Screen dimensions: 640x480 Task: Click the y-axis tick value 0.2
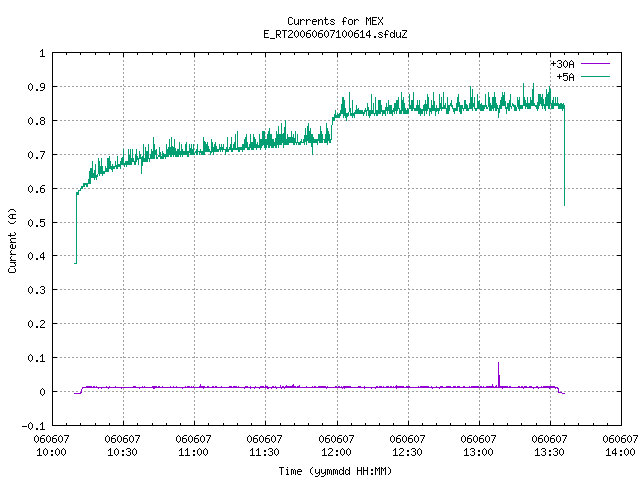(x=36, y=324)
